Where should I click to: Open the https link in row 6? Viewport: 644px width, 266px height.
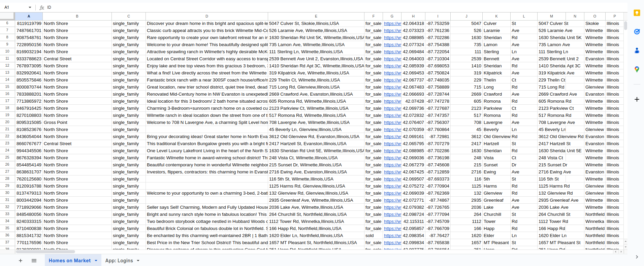pos(392,24)
